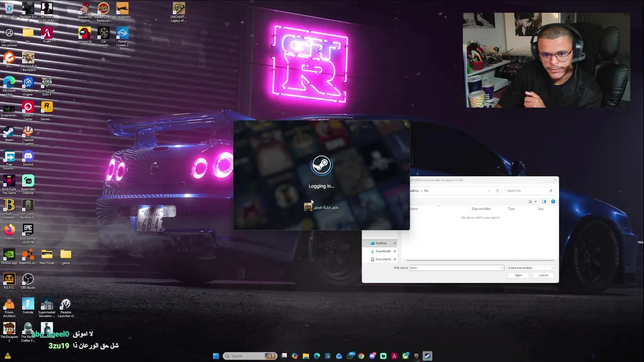
Task: Open the Fortnite desktop shortcut
Action: (28, 306)
